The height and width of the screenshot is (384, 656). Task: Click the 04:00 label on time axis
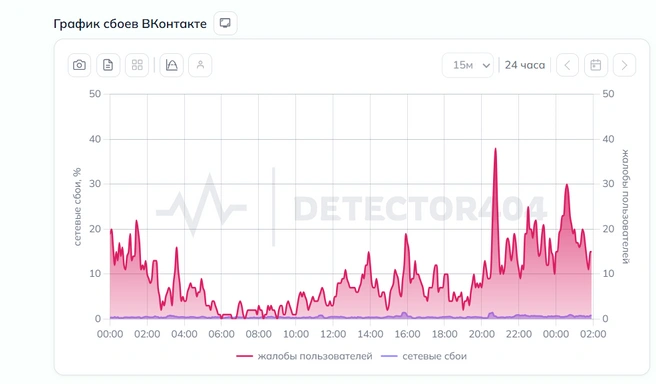184,334
